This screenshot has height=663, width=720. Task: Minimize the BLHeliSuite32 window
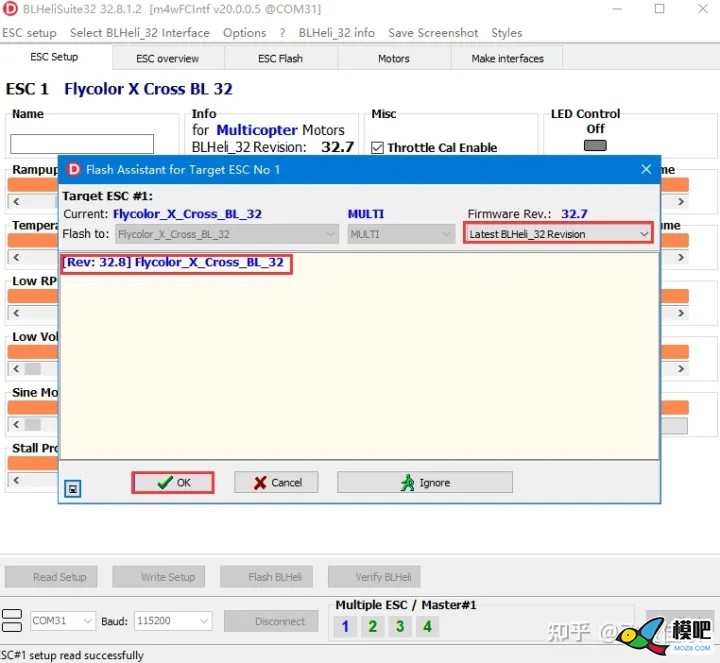point(617,8)
